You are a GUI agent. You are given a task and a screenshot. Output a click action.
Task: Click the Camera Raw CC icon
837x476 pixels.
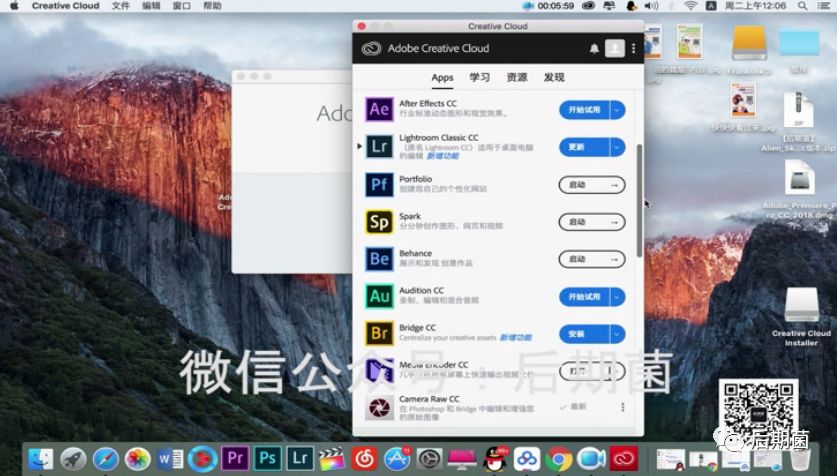[x=380, y=408]
